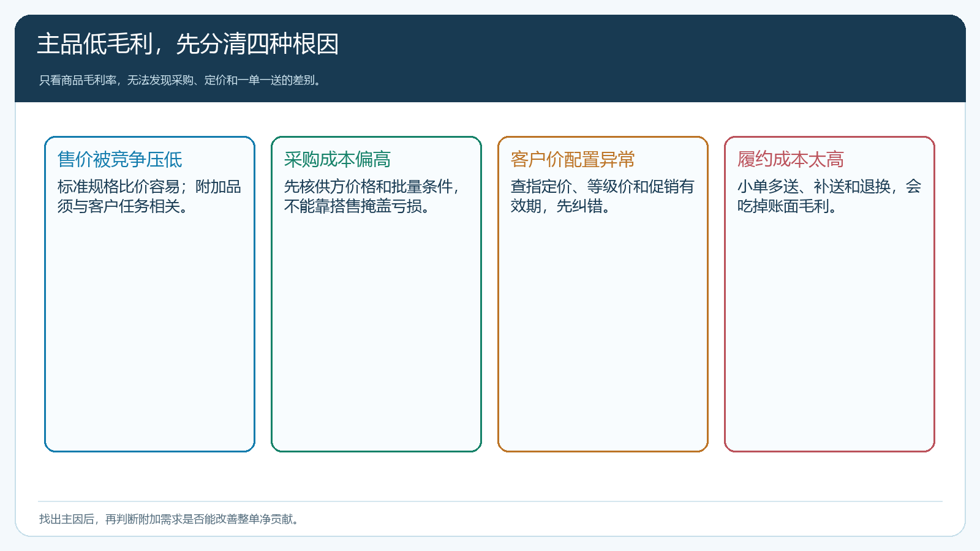This screenshot has height=551, width=980.
Task: Click the text 须与客户任务相关
Action: pos(119,206)
